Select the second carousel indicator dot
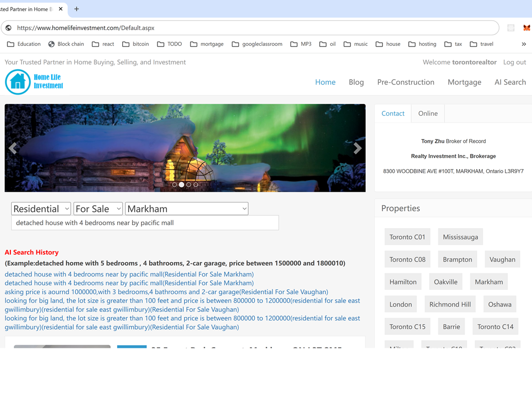 [181, 185]
